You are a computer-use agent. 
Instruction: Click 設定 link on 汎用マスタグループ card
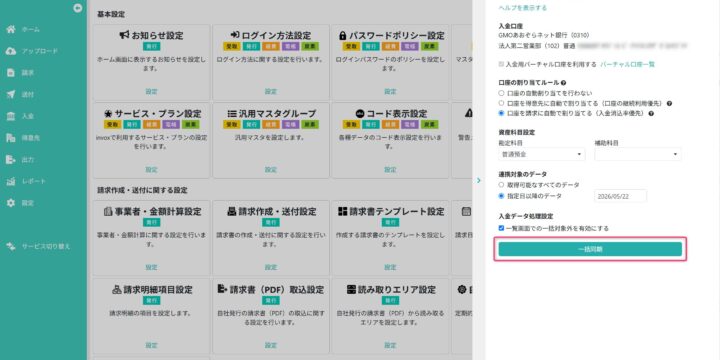[271, 170]
